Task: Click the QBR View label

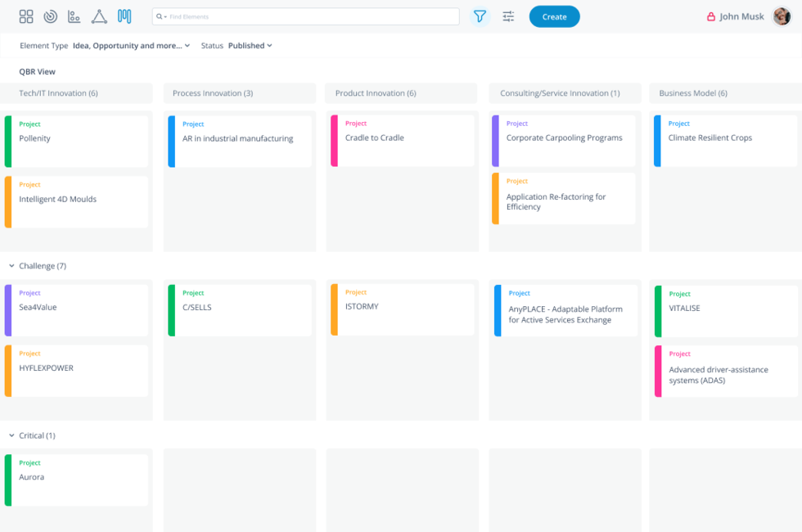Action: pos(38,72)
